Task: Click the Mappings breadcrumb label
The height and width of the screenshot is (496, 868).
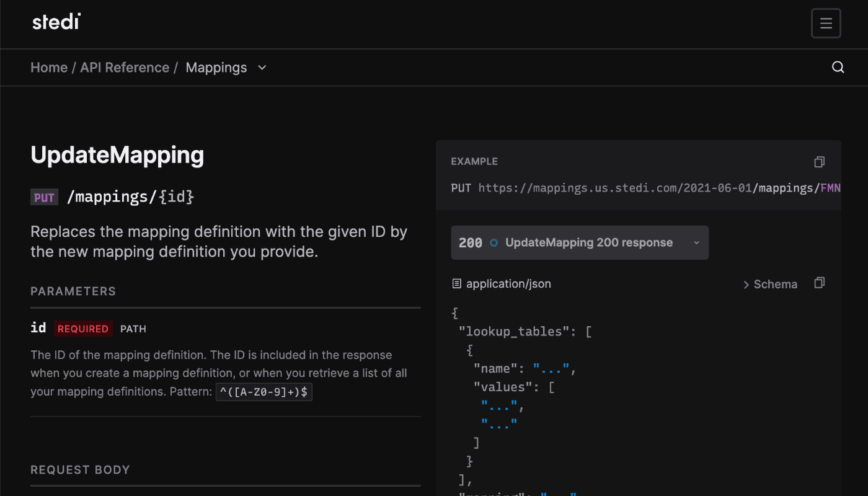Action: pos(216,67)
